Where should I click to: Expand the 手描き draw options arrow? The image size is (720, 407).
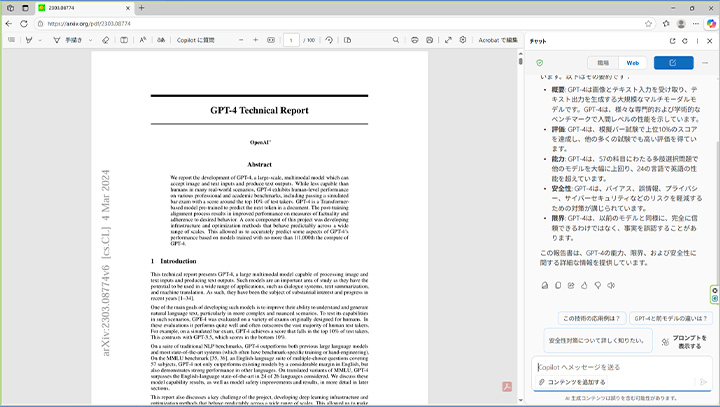coord(90,40)
